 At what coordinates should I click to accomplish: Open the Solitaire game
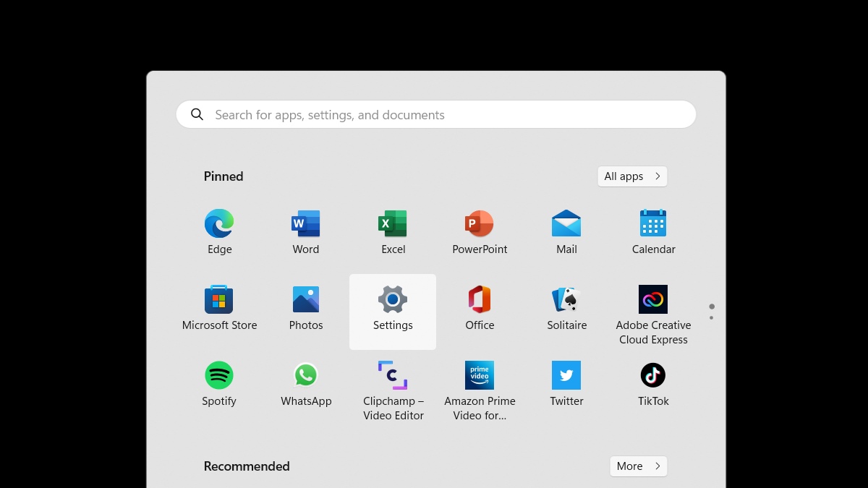[566, 309]
